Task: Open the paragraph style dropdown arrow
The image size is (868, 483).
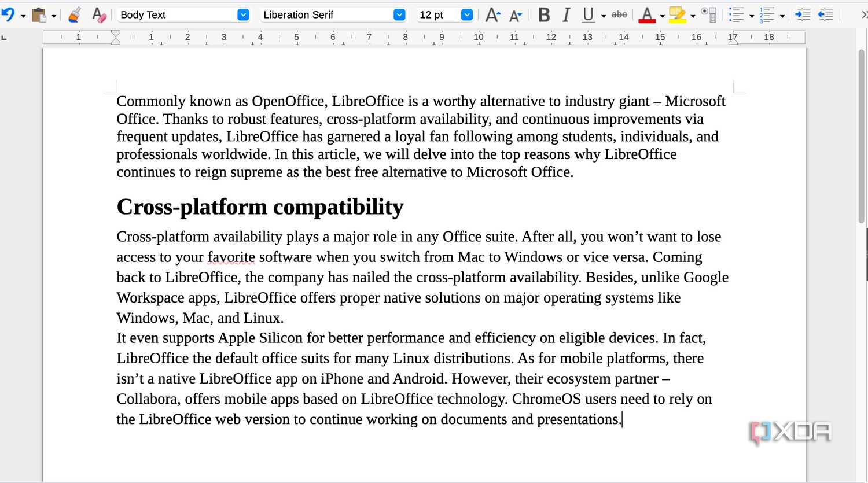Action: pyautogui.click(x=244, y=15)
